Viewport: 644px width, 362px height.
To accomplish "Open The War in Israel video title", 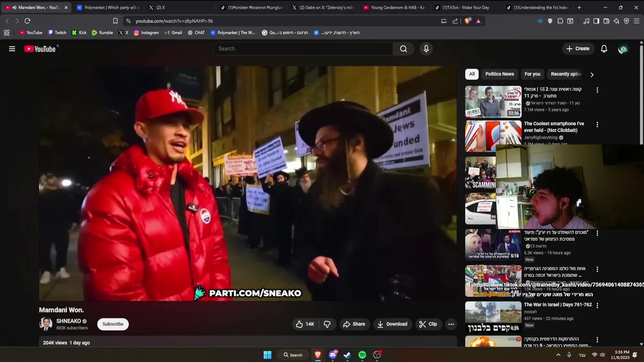I will pyautogui.click(x=558, y=305).
